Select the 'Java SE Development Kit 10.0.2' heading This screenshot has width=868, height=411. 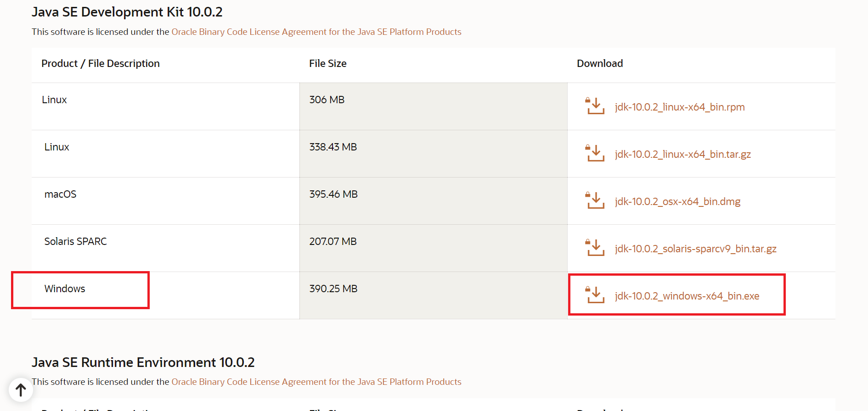pos(127,12)
